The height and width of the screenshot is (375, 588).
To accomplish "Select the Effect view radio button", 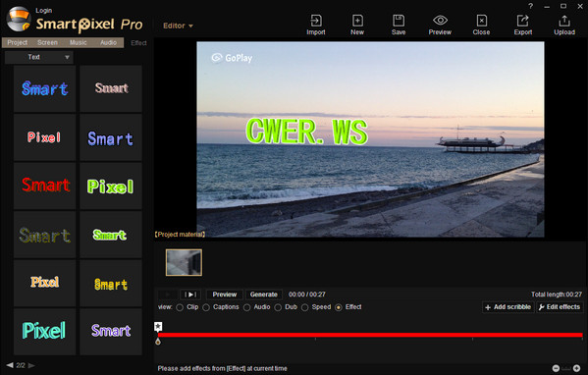I will tap(339, 307).
